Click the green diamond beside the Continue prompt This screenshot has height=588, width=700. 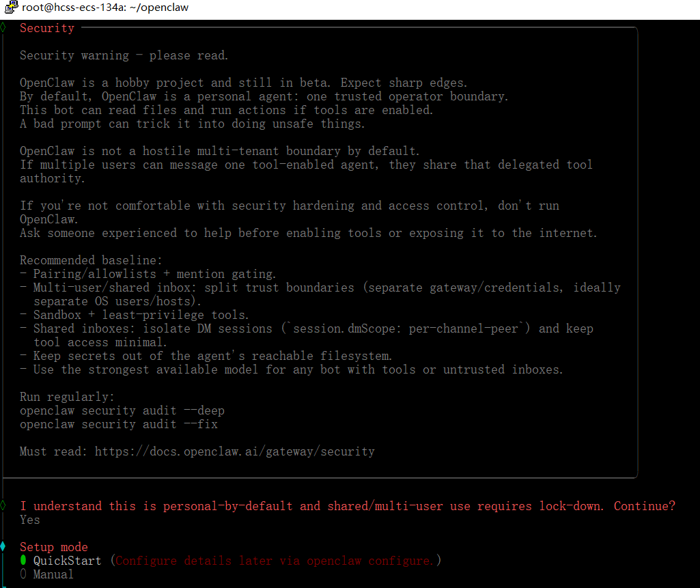[x=3, y=506]
